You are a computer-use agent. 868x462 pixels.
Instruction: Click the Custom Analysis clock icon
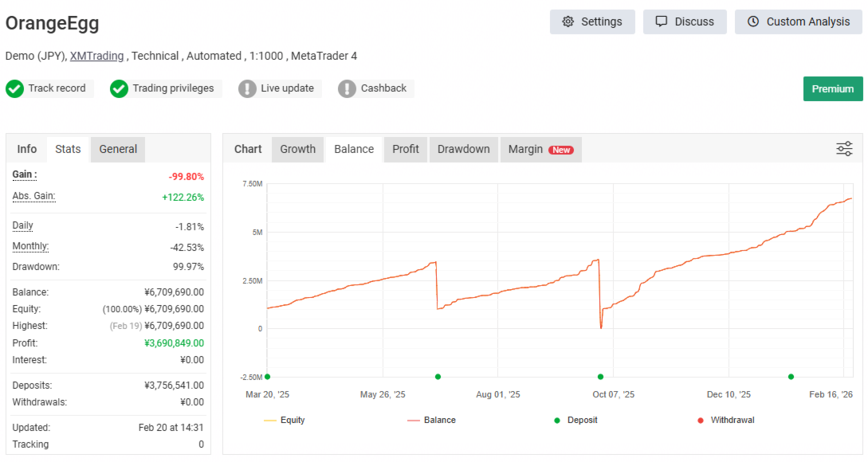point(753,22)
